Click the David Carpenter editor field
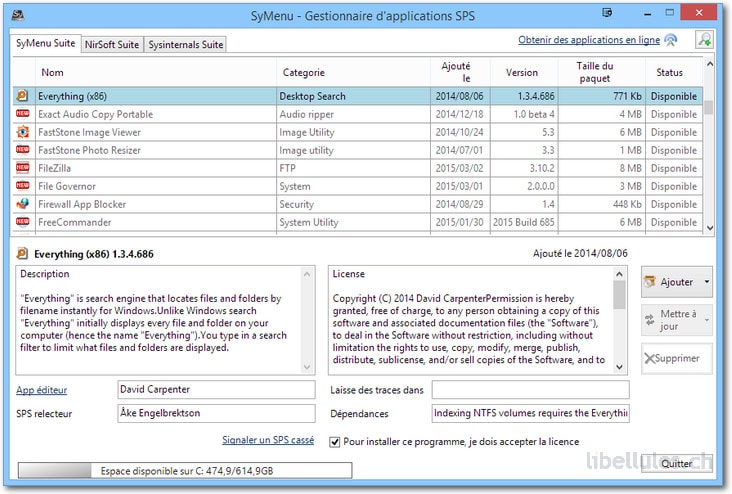 pos(216,389)
